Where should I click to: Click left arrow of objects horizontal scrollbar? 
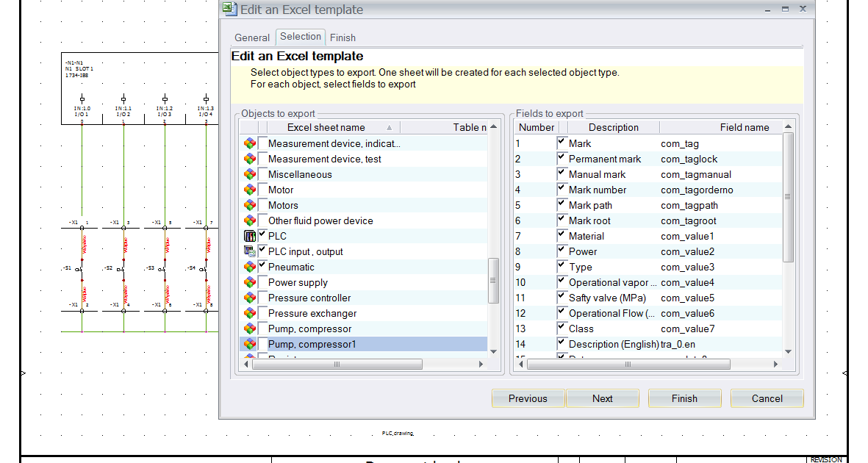click(245, 365)
